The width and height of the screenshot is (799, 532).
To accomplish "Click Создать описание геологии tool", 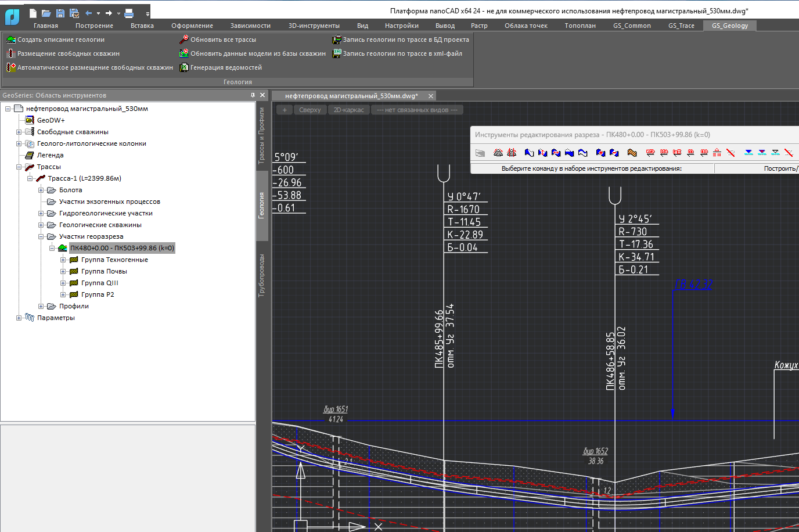I will coord(56,39).
